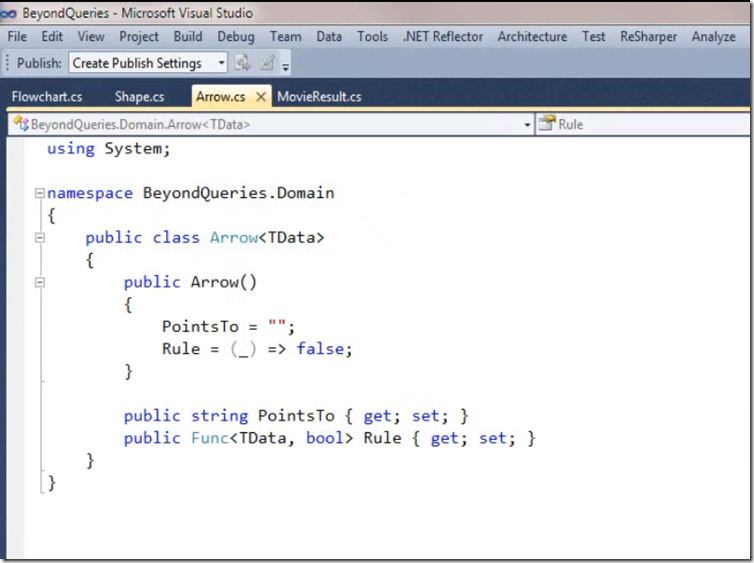Open the Rule member dropdown
754x563 pixels.
pos(643,125)
